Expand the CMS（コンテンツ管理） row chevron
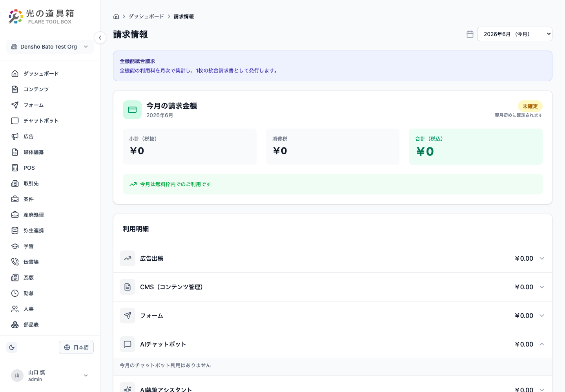Screen dimensions: 565x392 tap(542, 287)
